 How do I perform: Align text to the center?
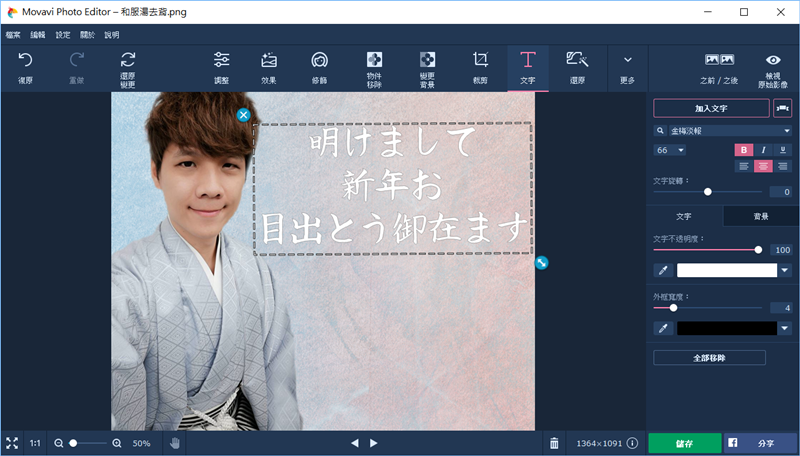coord(763,166)
